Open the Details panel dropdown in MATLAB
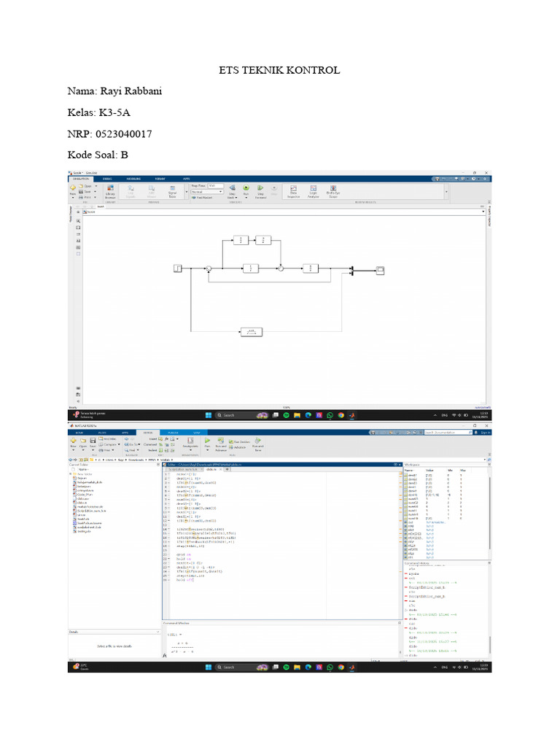Viewport: 560px width, 747px height. click(x=158, y=632)
